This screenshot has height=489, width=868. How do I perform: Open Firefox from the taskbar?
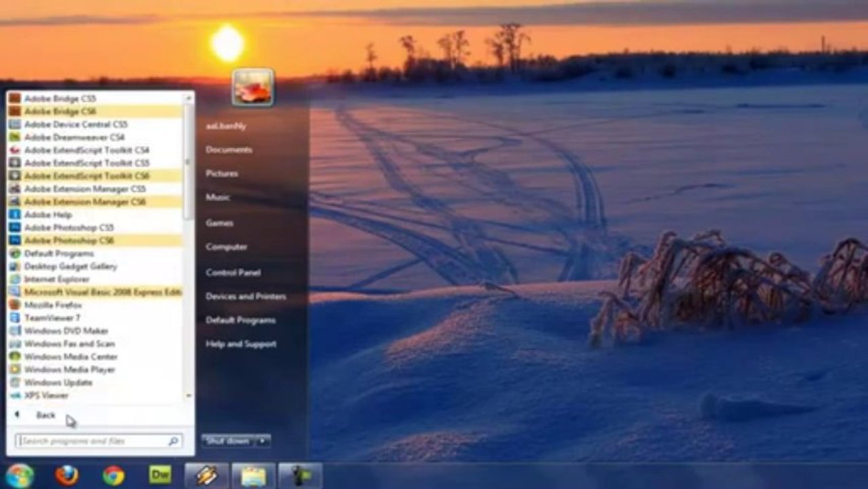pos(67,475)
